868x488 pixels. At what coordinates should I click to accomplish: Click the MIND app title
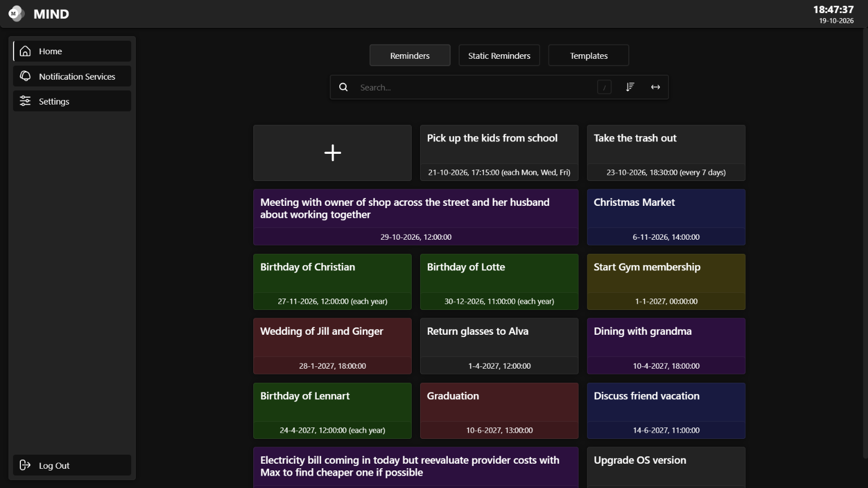(51, 14)
